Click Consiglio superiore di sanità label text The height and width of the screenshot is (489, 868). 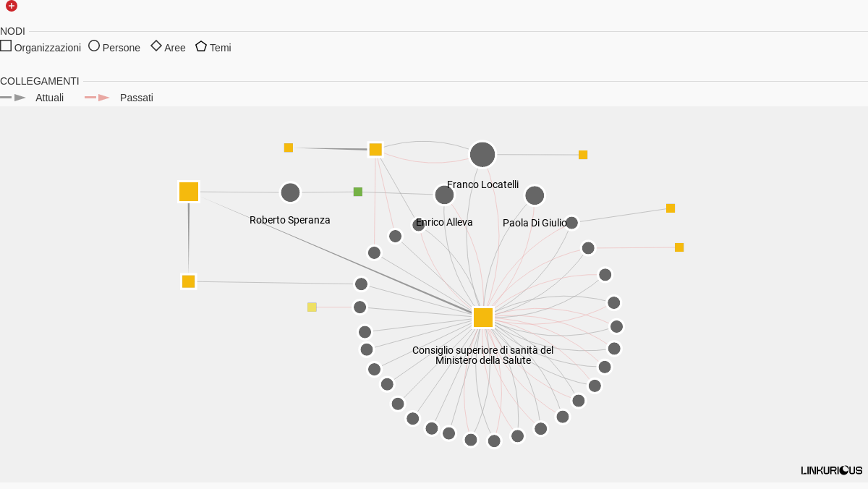pos(483,355)
